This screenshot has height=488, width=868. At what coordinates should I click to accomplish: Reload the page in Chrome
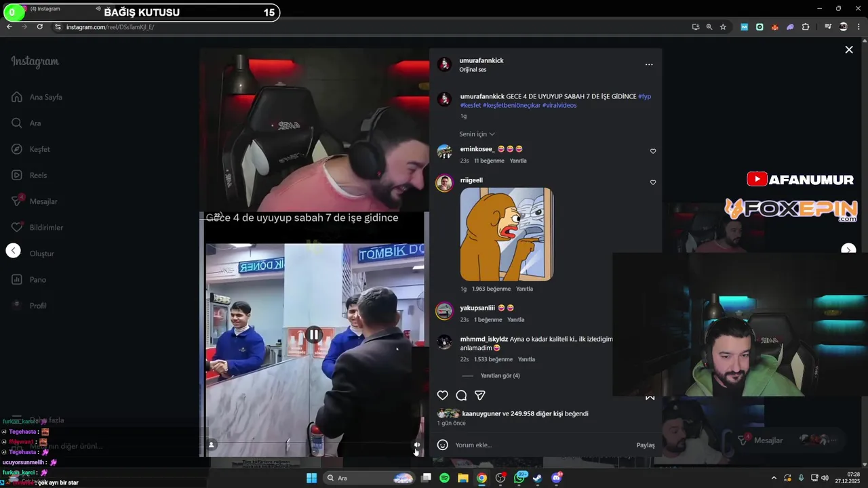(x=40, y=27)
